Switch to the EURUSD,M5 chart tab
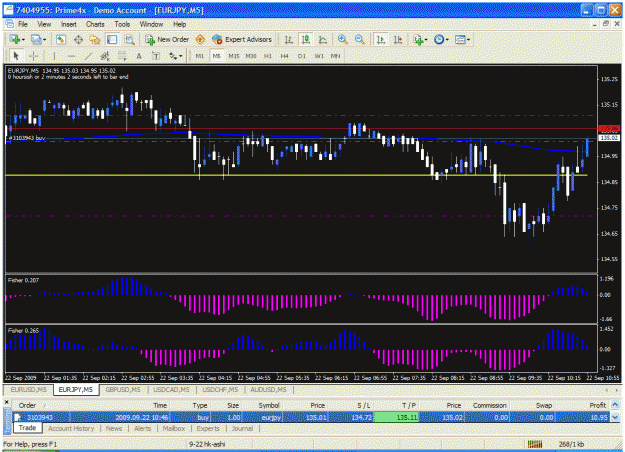The width and height of the screenshot is (625, 452). pos(28,389)
